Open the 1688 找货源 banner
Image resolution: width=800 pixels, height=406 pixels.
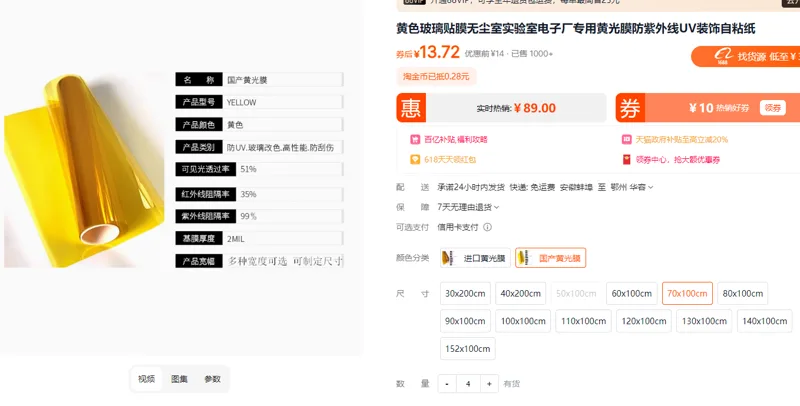coord(745,56)
